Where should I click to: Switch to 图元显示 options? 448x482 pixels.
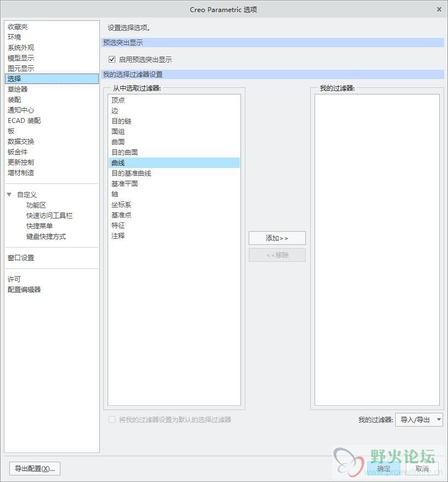click(x=21, y=69)
